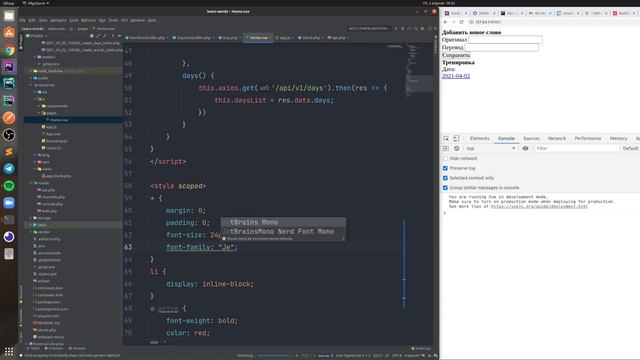Viewport: 640px width, 360px height.
Task: Select 'tBrains Mono' autocomplete suggestion
Action: pos(283,222)
